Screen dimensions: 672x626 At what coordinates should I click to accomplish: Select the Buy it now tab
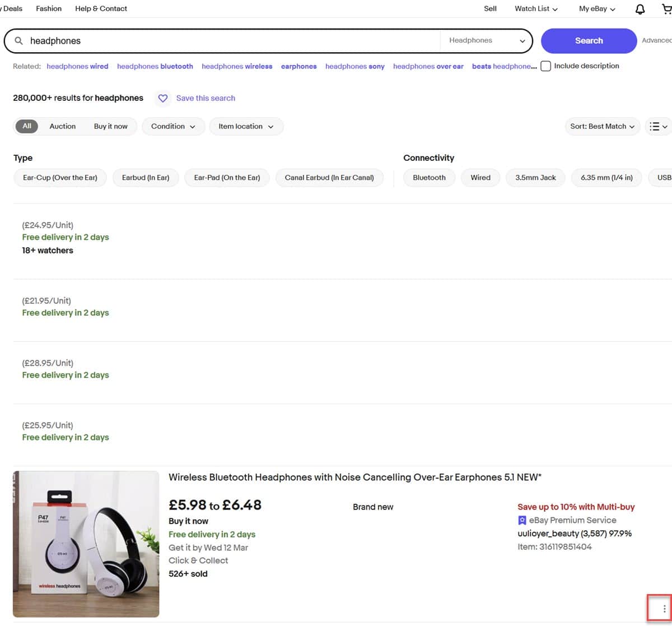(111, 126)
